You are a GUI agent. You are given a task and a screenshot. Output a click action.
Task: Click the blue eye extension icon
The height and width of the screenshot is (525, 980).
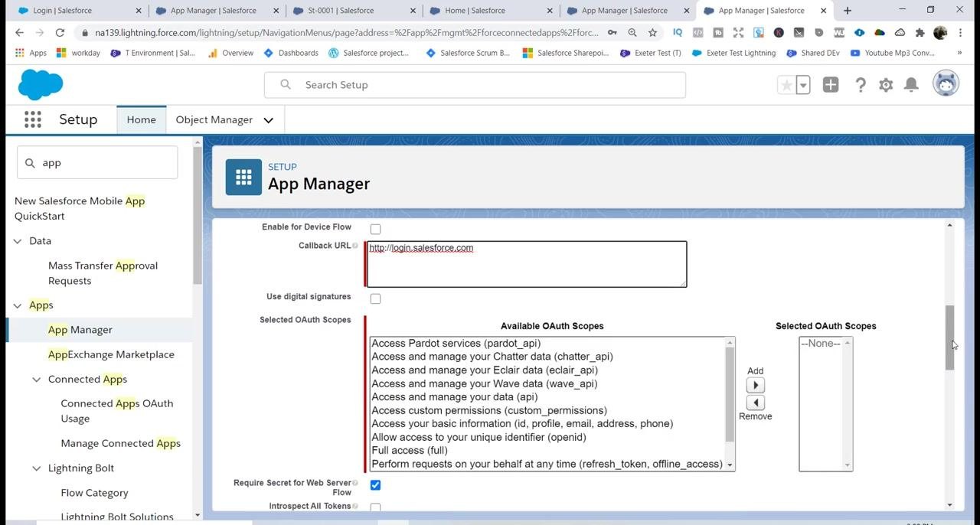(x=859, y=33)
